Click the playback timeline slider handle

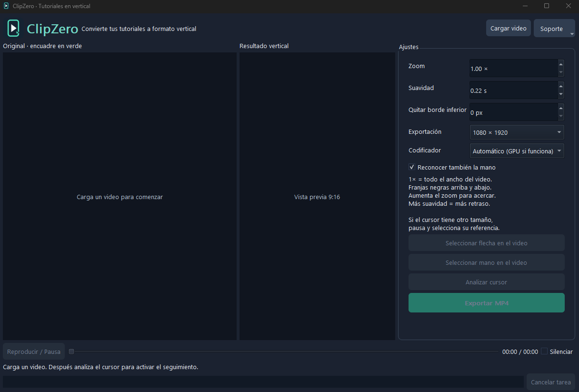click(x=71, y=352)
